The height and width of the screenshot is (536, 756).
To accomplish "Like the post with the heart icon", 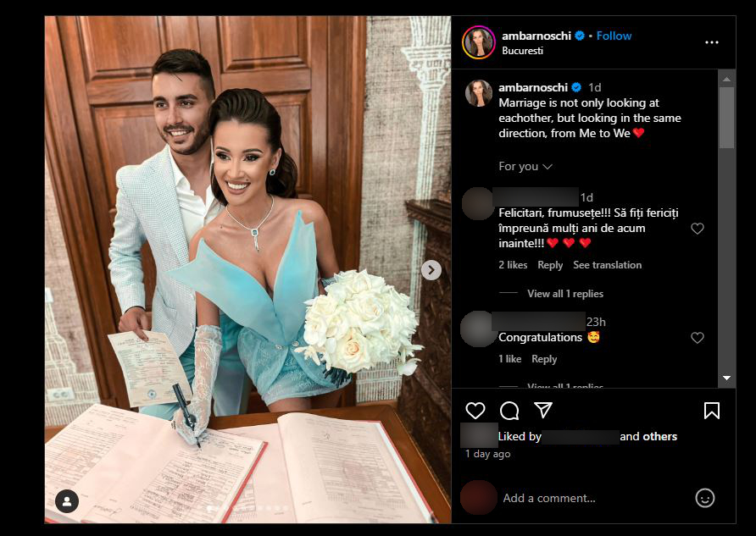I will click(x=475, y=411).
